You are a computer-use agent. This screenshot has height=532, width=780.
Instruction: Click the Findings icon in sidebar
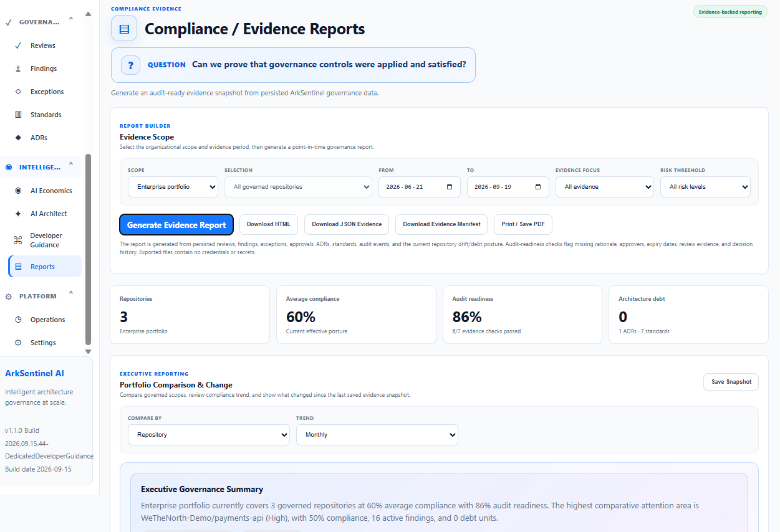(18, 69)
